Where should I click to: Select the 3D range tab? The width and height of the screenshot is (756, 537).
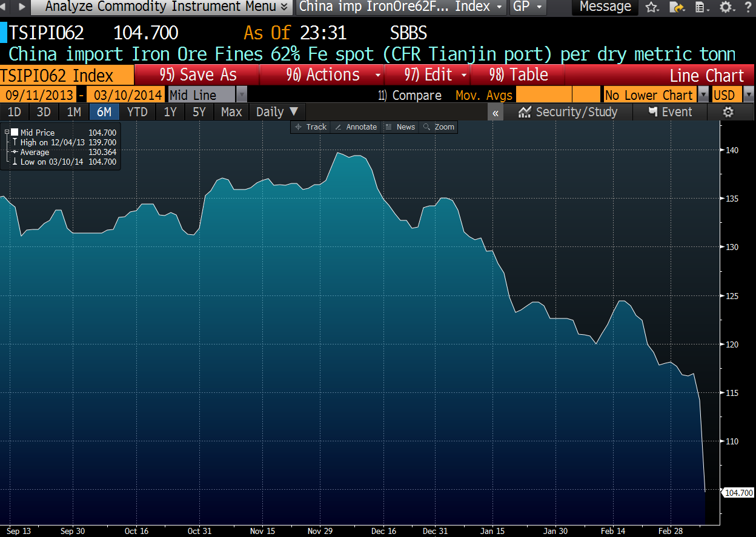(x=44, y=112)
